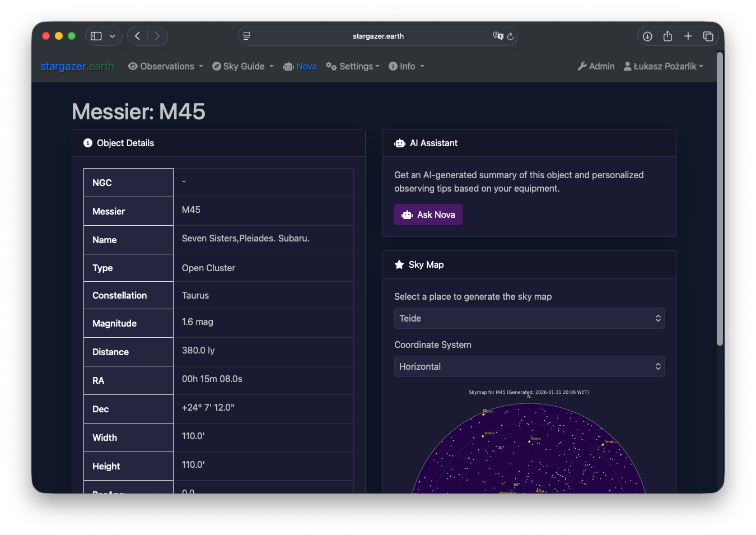Click the stargazer.earth address bar
Viewport: 756px width, 535px height.
point(378,36)
